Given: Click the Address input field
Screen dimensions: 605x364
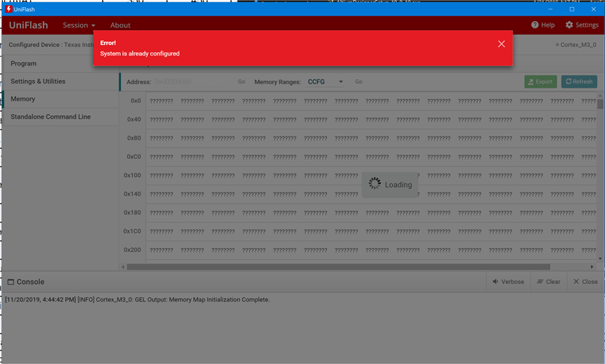Looking at the screenshot, I should [x=193, y=82].
